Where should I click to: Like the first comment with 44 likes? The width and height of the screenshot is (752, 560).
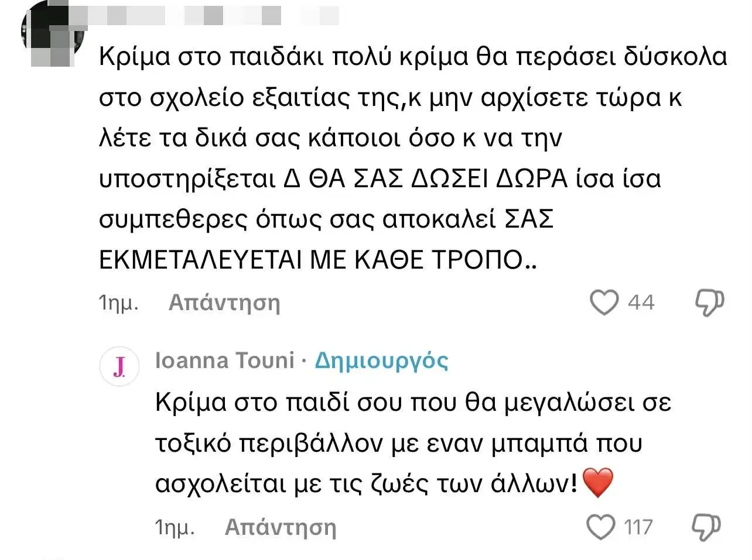pos(604,303)
